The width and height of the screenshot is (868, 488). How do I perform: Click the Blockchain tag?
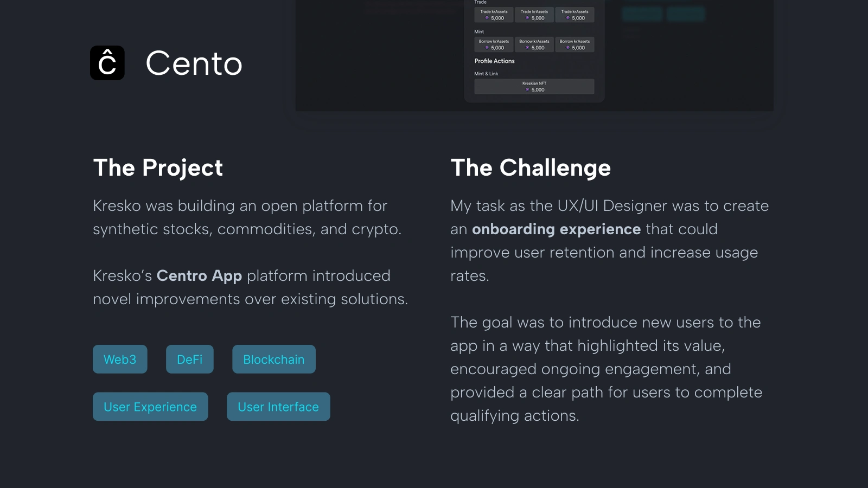coord(274,359)
